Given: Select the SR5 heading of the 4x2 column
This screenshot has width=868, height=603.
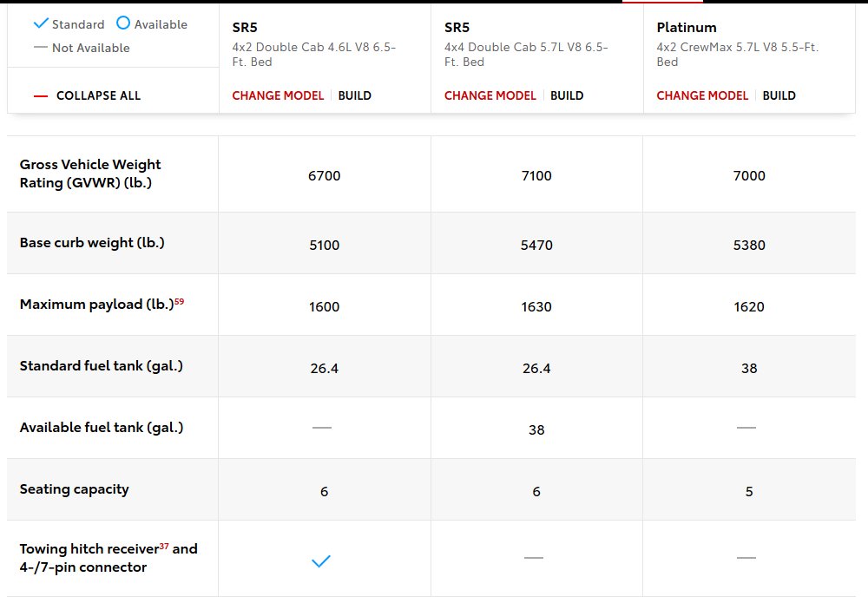Looking at the screenshot, I should click(x=245, y=27).
